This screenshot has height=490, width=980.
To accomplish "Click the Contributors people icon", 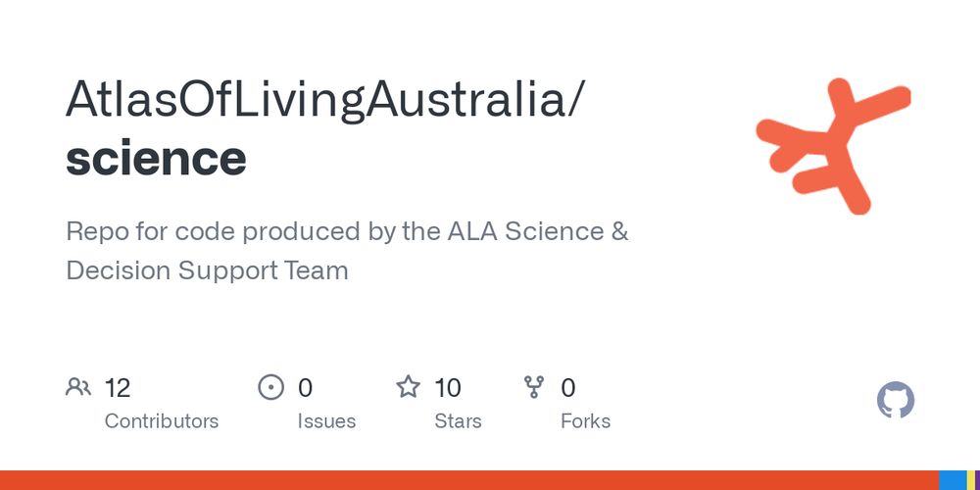I will tap(78, 387).
